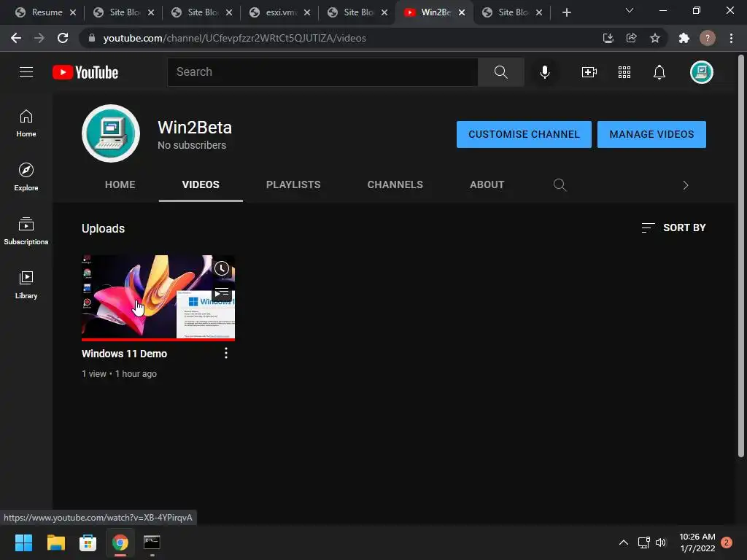Screen dimensions: 747x560
Task: Bookmark this page with star icon
Action: point(655,38)
